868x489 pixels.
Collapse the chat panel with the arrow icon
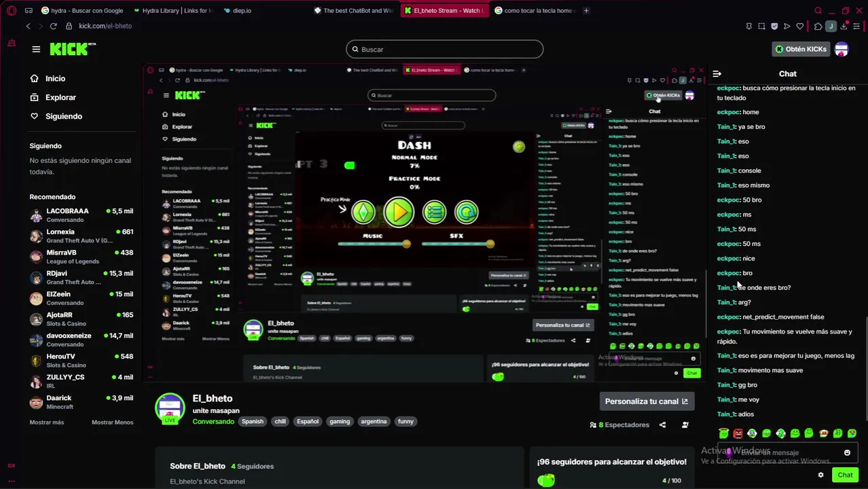point(717,73)
